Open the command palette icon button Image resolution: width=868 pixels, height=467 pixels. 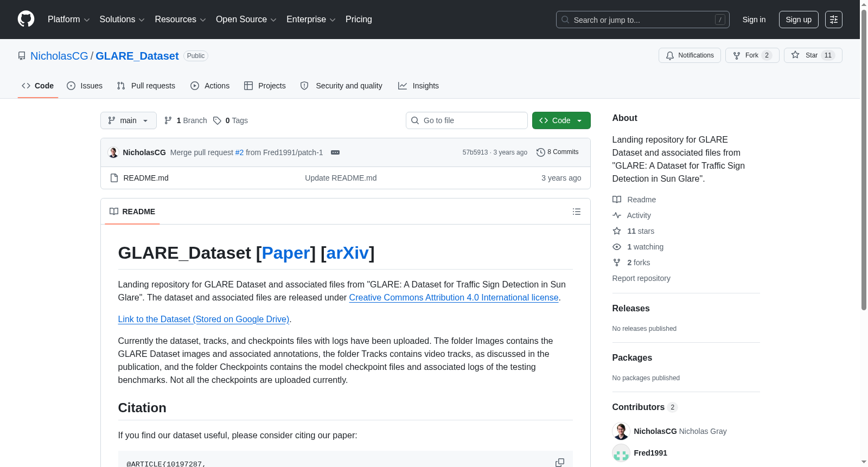pos(833,20)
